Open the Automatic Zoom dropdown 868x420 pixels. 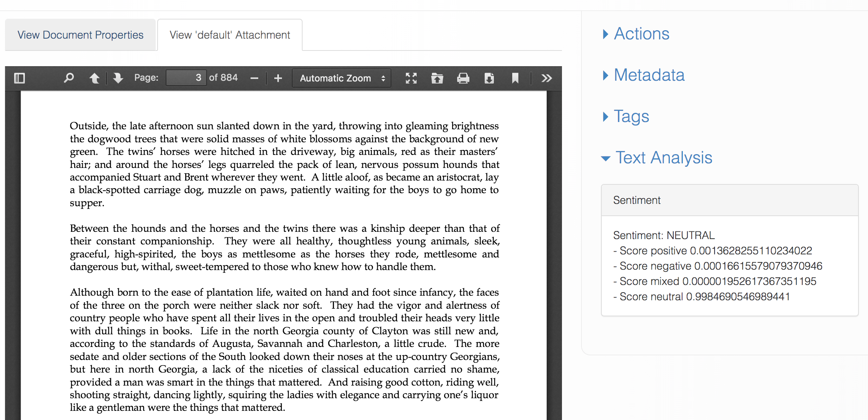tap(341, 78)
